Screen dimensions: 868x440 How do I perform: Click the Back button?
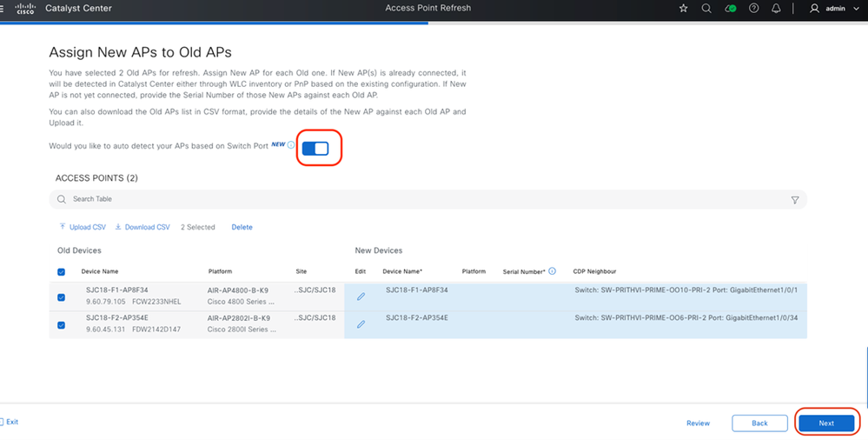[759, 423]
